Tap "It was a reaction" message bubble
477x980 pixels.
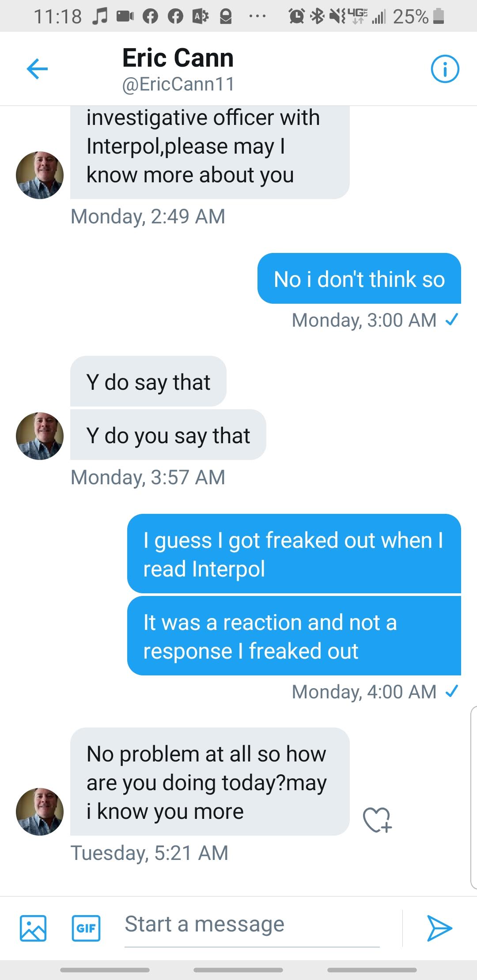pos(294,636)
